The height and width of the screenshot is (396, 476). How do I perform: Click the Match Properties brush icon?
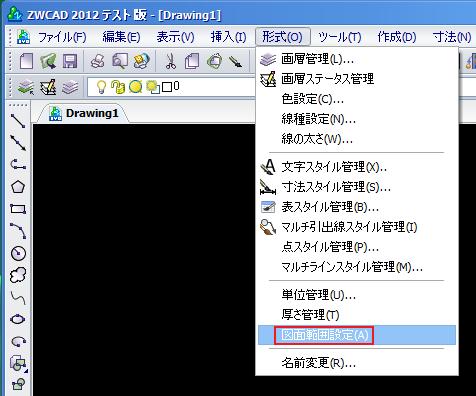236,62
